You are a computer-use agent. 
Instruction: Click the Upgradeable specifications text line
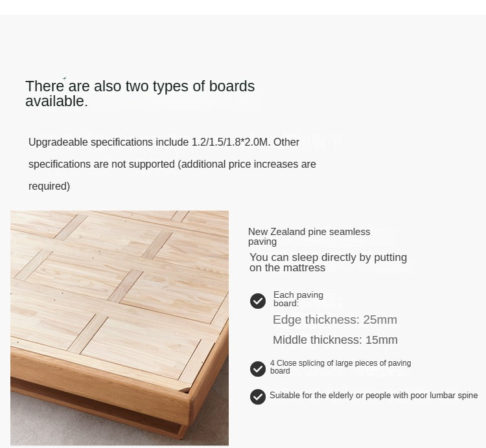point(163,142)
